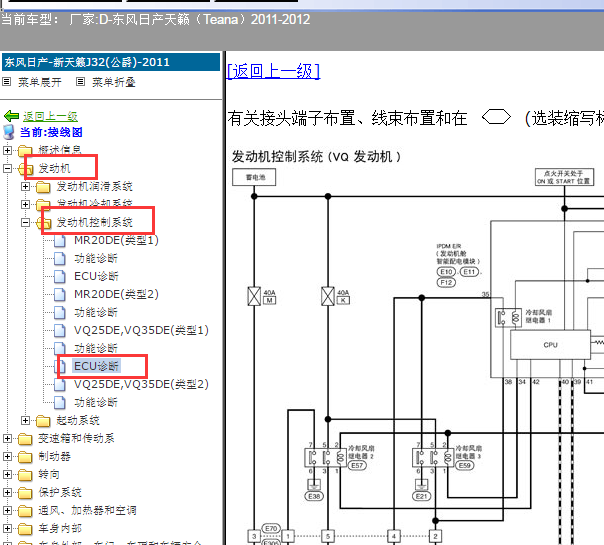
Task: Open 功能诊断 under MR20DE(类型1)
Action: click(96, 258)
